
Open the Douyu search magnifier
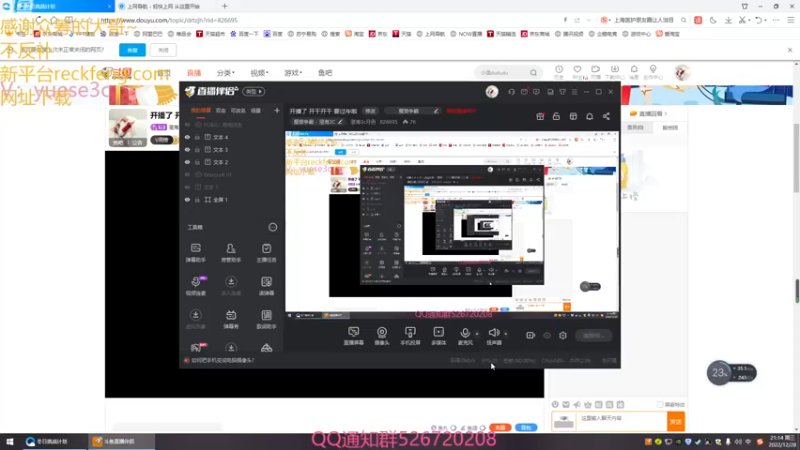pos(533,73)
